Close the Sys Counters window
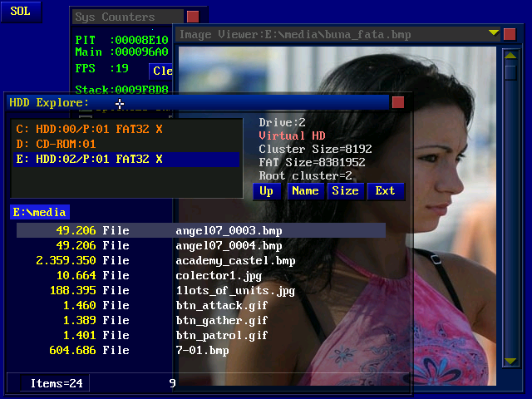This screenshot has width=532, height=399. [x=193, y=17]
